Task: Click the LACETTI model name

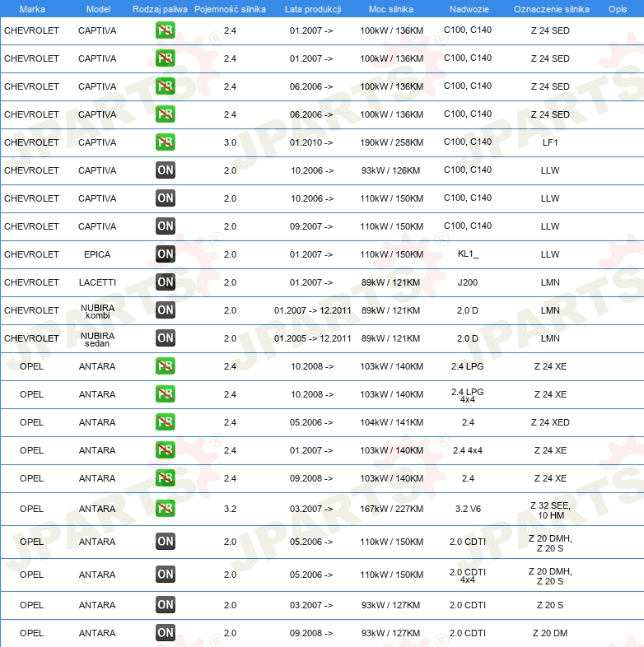Action: (97, 282)
